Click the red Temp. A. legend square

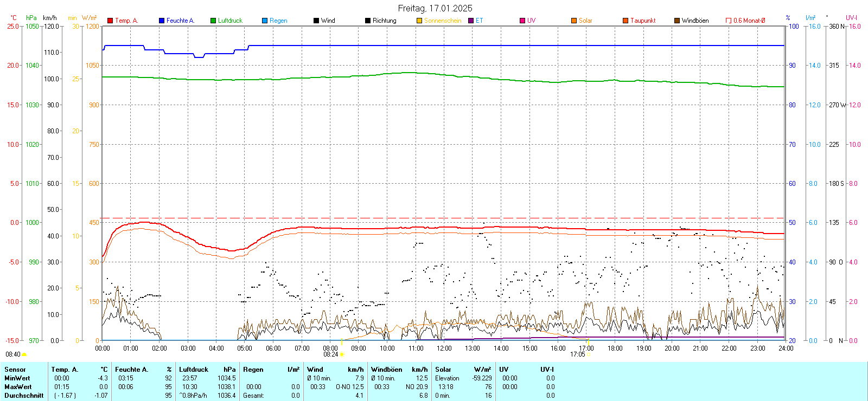pyautogui.click(x=110, y=21)
